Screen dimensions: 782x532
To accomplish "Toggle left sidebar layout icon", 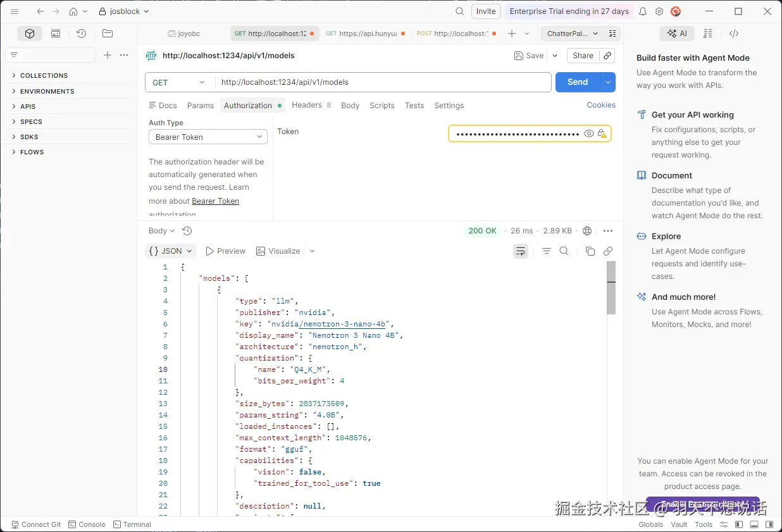I will click(738, 524).
